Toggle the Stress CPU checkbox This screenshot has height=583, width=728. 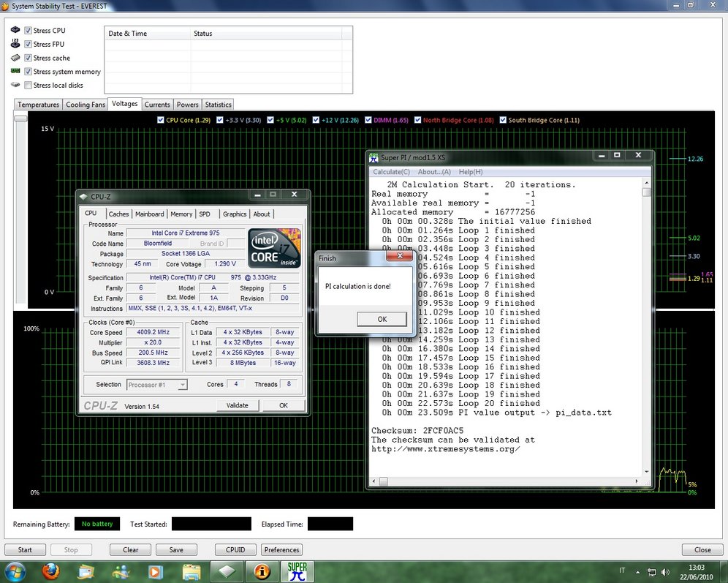(29, 30)
